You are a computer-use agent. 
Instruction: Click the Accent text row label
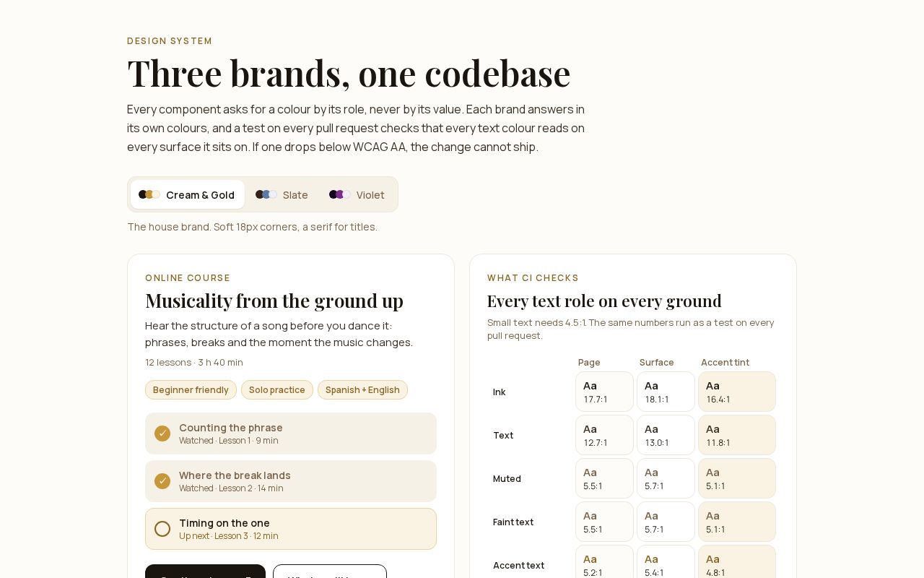(x=518, y=565)
